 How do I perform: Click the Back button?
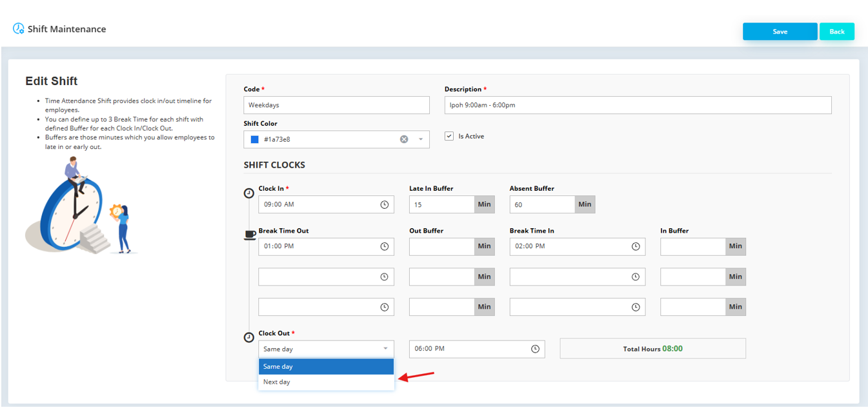point(836,31)
